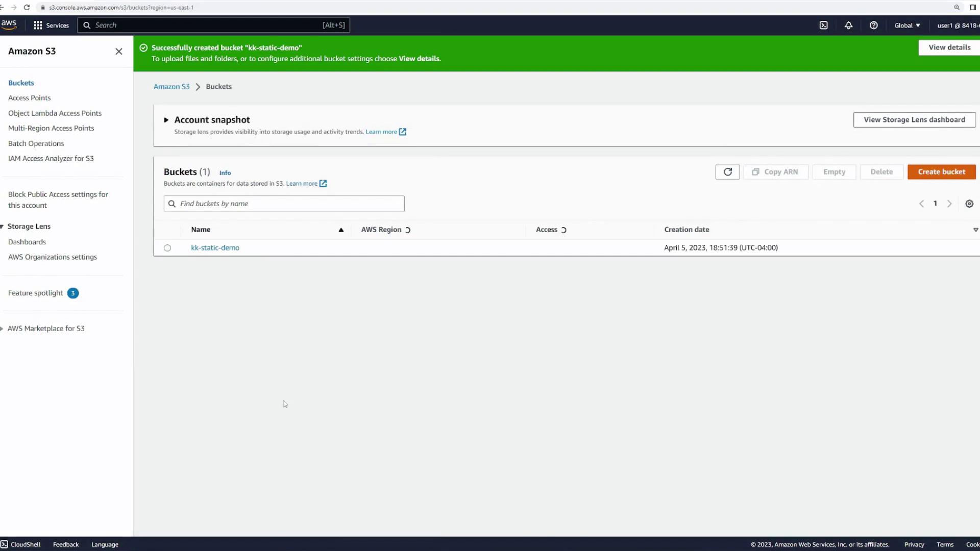The image size is (980, 551).
Task: Click the Create bucket button
Action: (941, 172)
